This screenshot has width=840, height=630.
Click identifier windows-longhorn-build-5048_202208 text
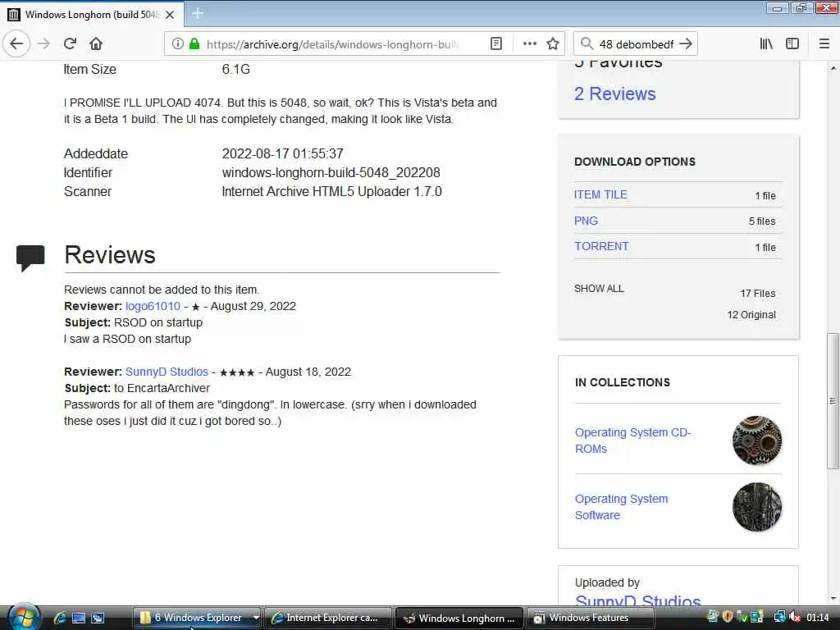click(x=331, y=172)
